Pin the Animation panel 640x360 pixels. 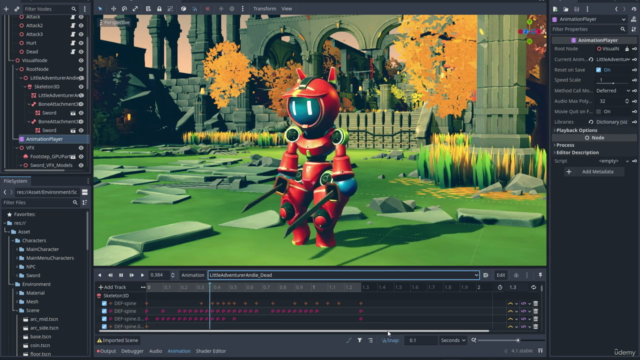540,275
